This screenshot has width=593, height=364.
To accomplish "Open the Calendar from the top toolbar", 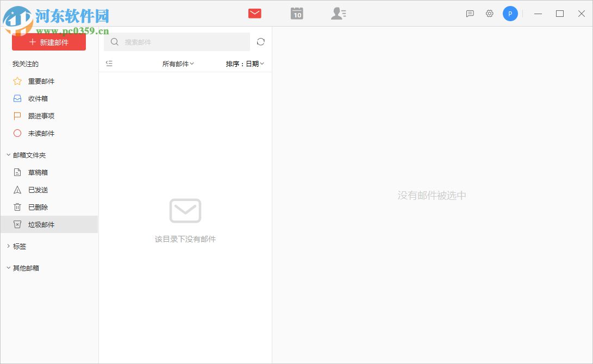I will (296, 13).
